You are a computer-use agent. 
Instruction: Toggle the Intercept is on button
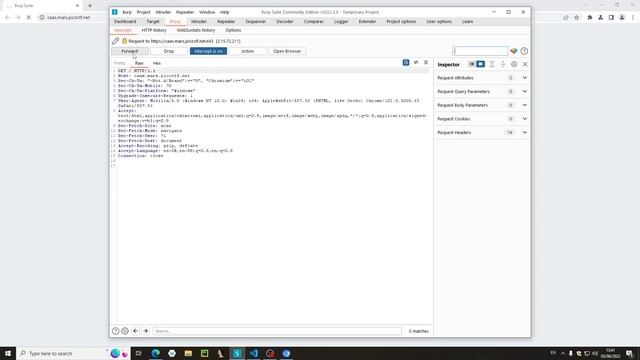(x=208, y=51)
